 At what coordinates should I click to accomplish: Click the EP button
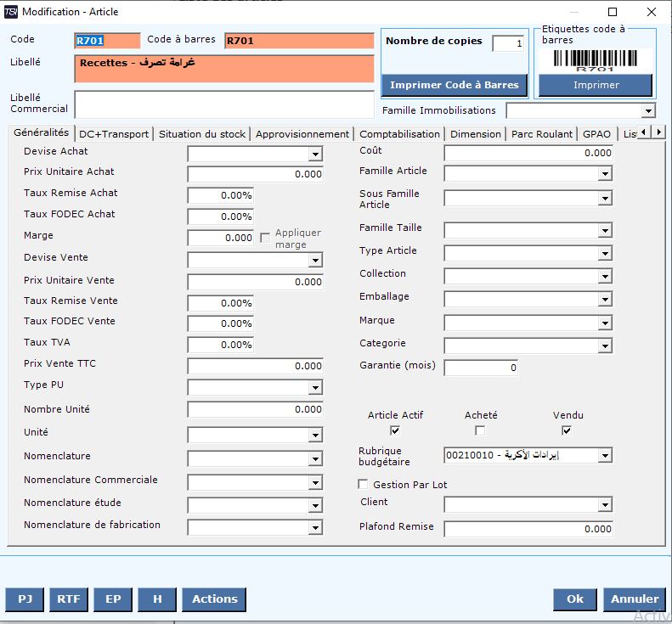(113, 599)
